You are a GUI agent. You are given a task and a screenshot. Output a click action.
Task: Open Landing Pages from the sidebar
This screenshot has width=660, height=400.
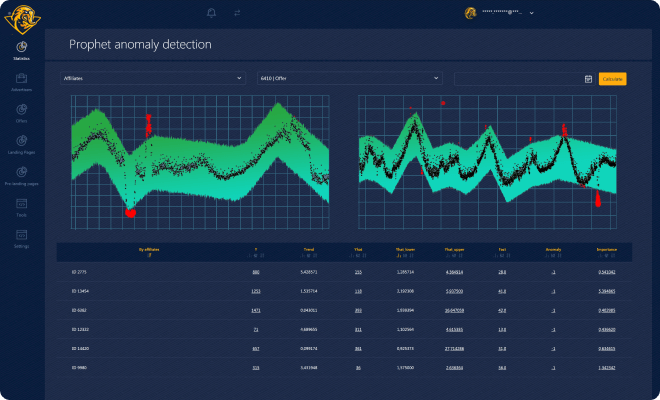click(x=21, y=143)
